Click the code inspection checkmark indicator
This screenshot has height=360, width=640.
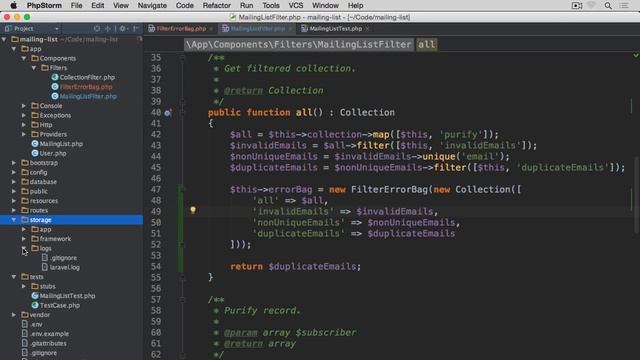tap(636, 55)
